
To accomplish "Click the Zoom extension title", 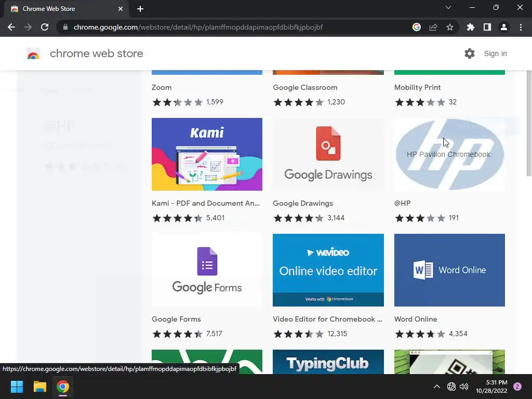I will pyautogui.click(x=162, y=87).
